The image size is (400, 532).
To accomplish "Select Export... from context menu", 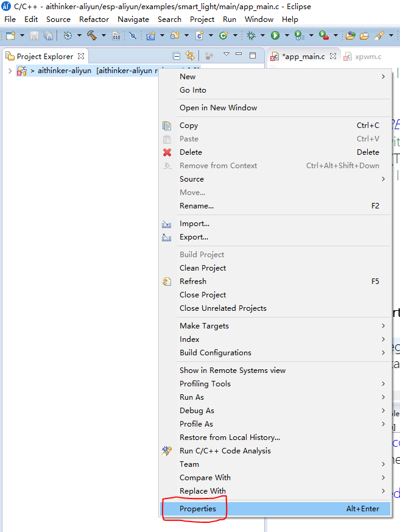I will pyautogui.click(x=275, y=237).
